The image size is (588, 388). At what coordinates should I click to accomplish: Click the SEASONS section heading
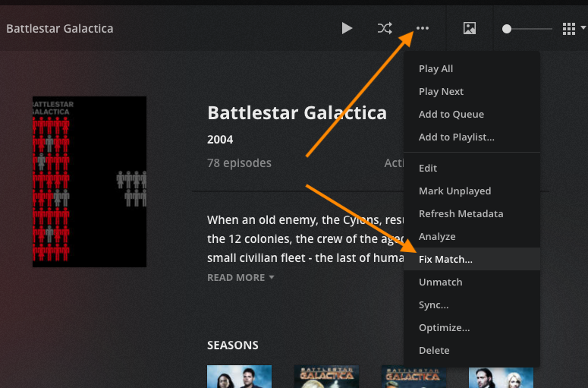pyautogui.click(x=232, y=345)
